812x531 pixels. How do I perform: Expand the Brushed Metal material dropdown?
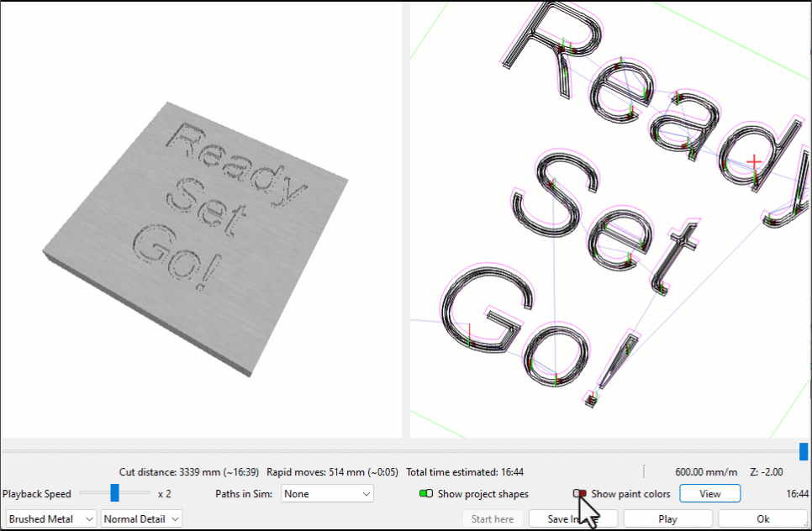(x=51, y=519)
